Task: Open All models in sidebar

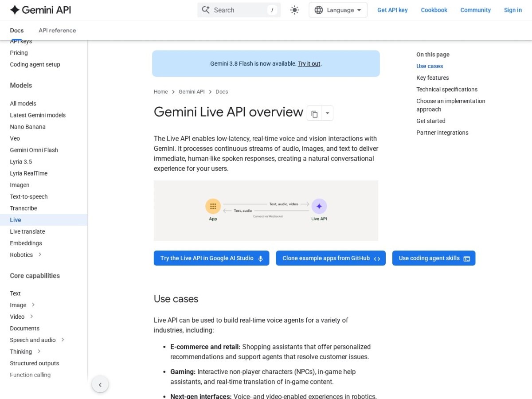Action: point(23,103)
